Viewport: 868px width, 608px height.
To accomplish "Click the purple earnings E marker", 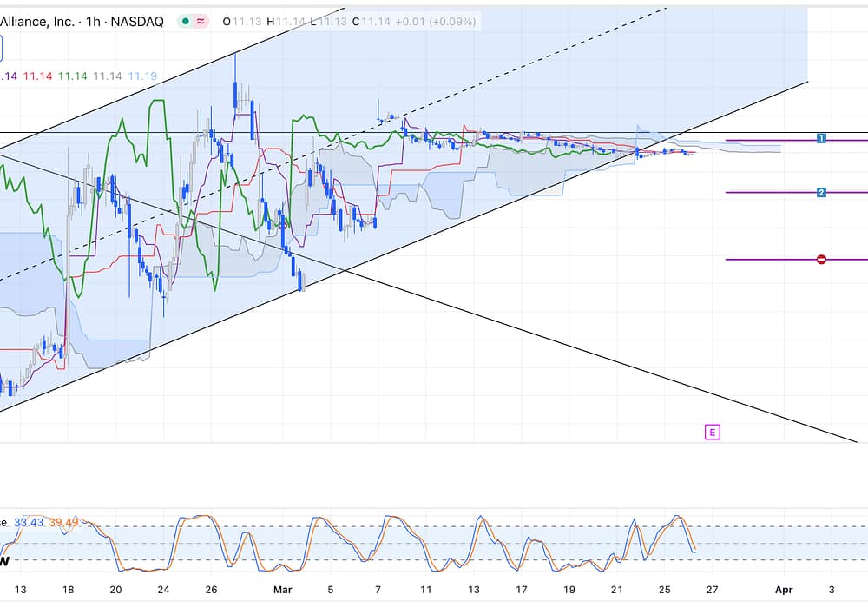I will 712,432.
